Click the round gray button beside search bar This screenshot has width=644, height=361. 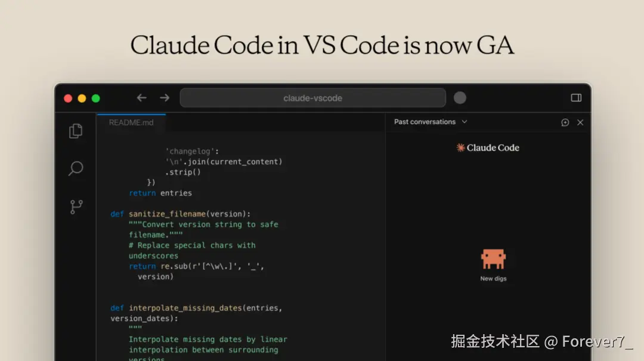coord(460,98)
